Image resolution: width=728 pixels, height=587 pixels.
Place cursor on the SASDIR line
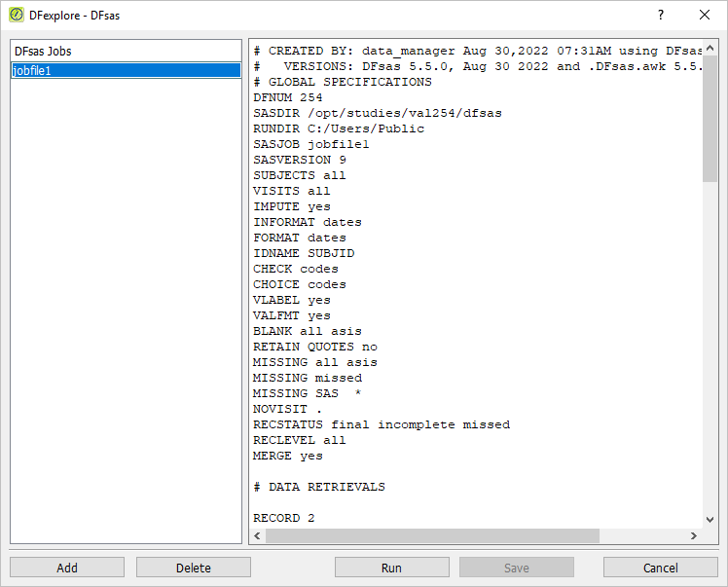378,113
